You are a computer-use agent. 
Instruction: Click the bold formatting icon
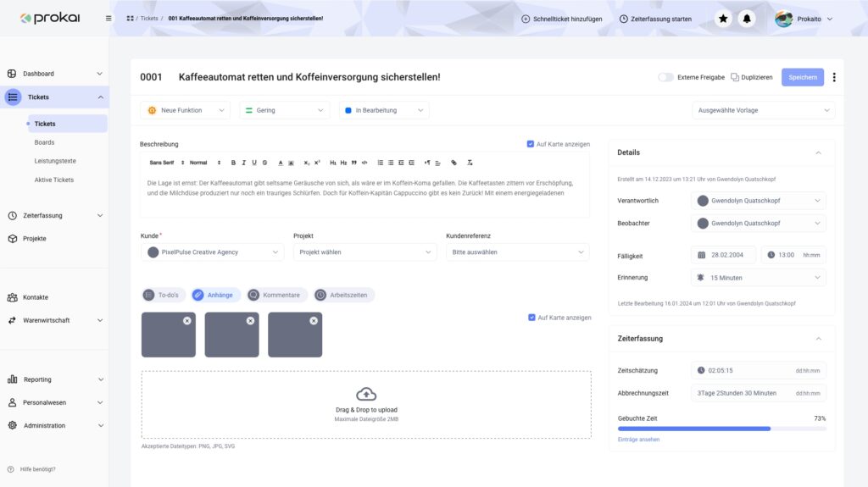click(233, 163)
